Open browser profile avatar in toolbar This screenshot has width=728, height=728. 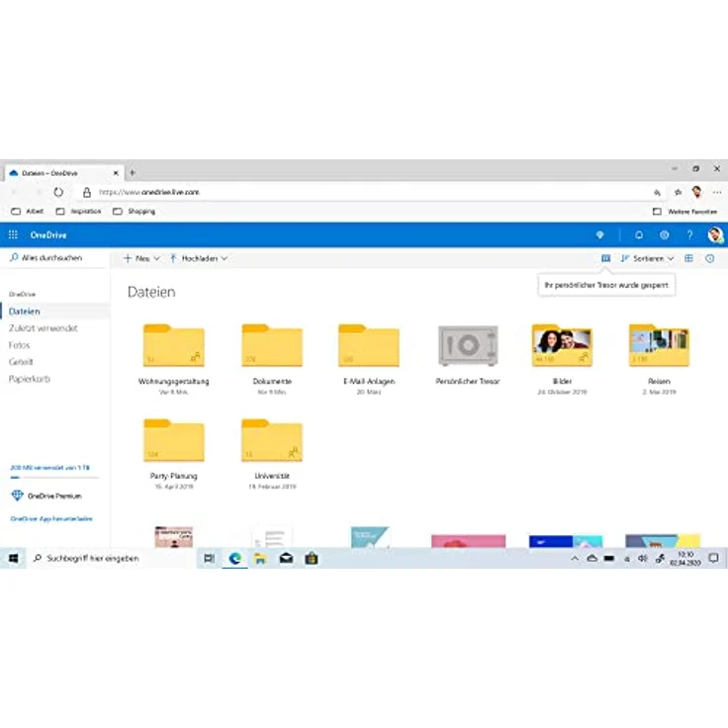tap(697, 192)
